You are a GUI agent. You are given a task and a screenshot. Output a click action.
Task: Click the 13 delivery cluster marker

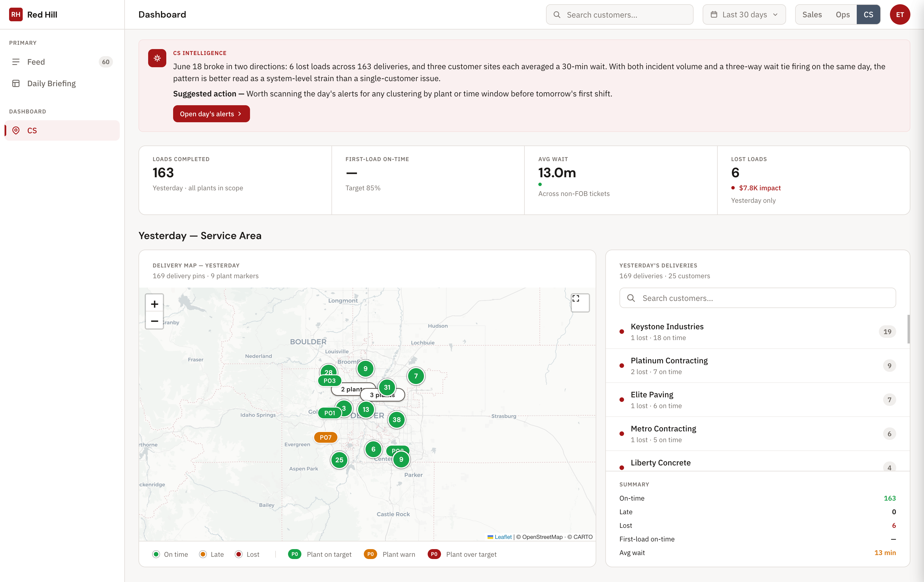coord(366,410)
